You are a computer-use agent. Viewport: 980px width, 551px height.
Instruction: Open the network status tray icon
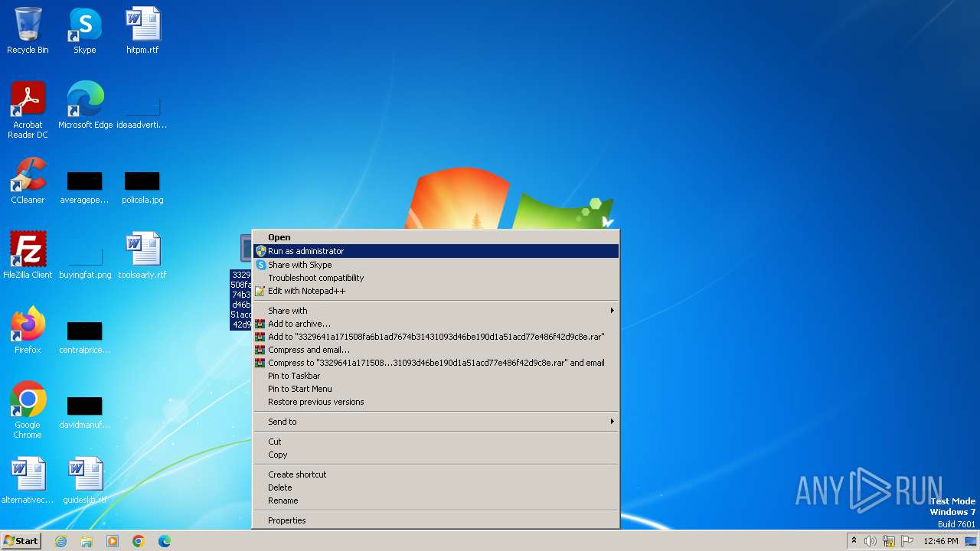click(x=889, y=541)
